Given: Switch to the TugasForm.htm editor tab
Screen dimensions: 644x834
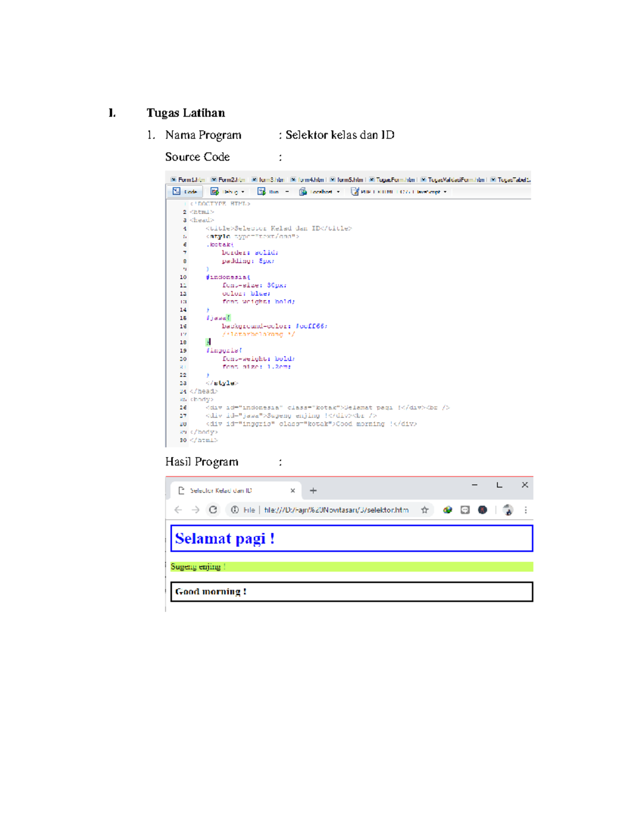Looking at the screenshot, I should point(395,179).
